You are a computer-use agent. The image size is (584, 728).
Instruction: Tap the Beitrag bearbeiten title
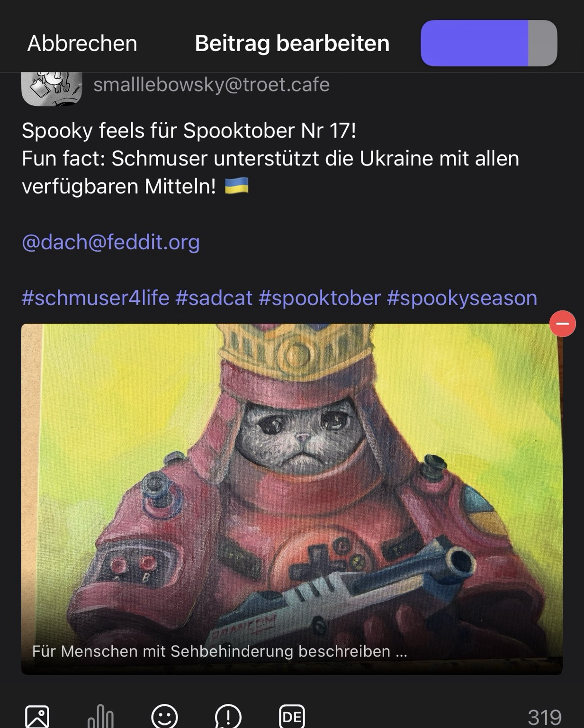pyautogui.click(x=292, y=43)
